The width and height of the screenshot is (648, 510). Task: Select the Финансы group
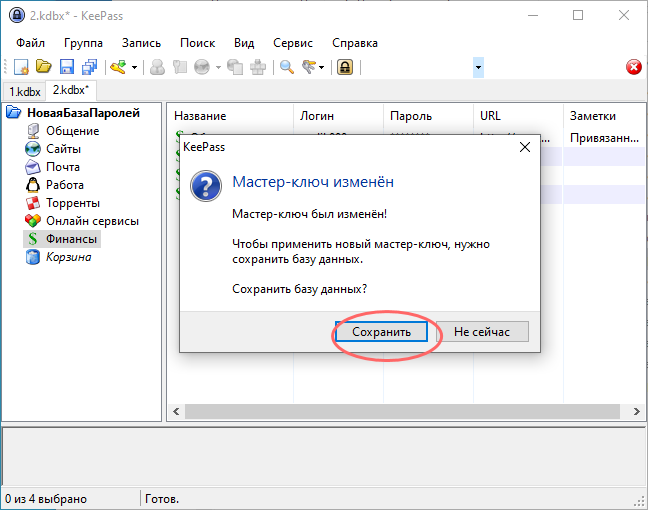(71, 239)
